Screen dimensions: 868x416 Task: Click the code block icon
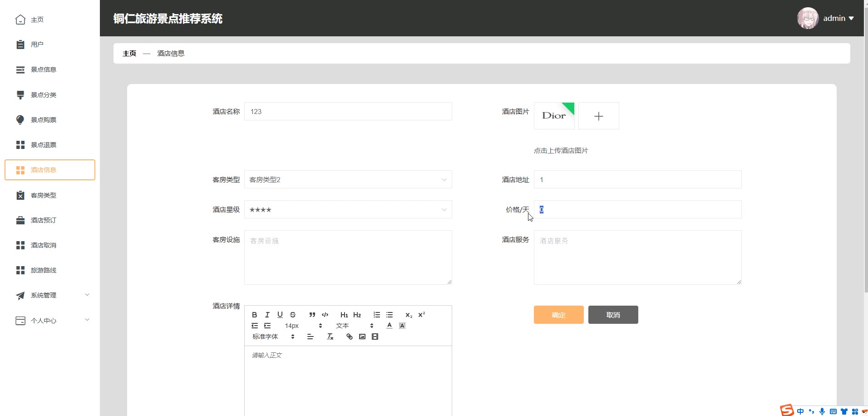325,315
